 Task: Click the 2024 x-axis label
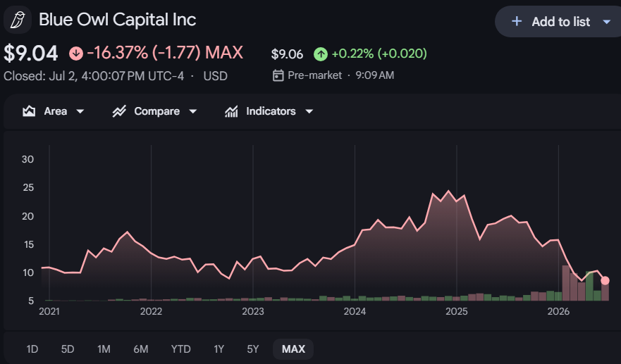(355, 311)
